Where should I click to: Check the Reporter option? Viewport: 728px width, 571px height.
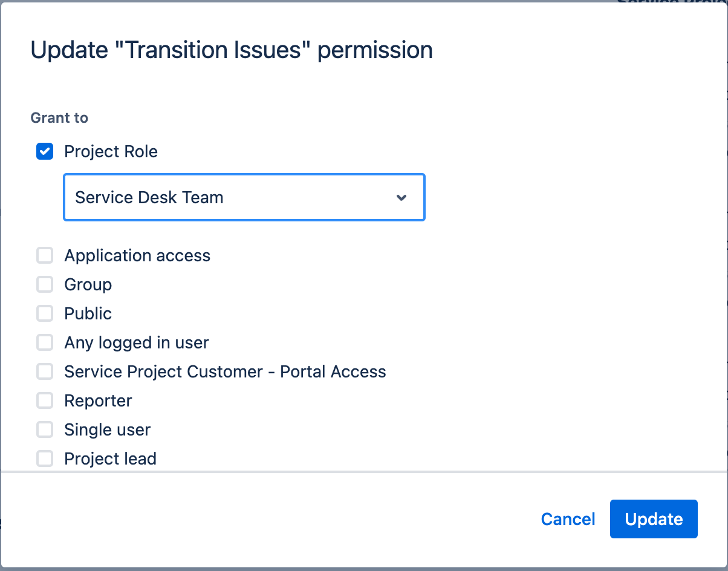[44, 400]
